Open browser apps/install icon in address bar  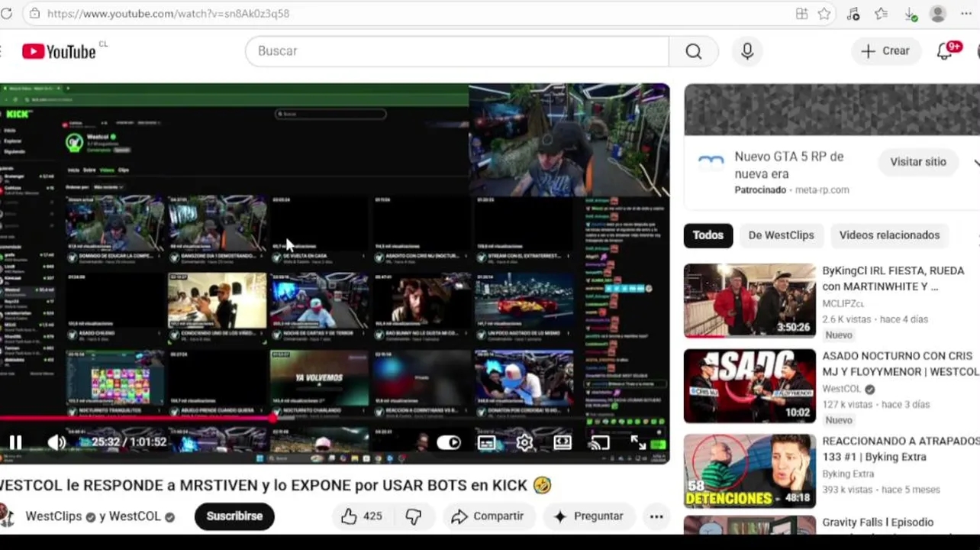801,14
